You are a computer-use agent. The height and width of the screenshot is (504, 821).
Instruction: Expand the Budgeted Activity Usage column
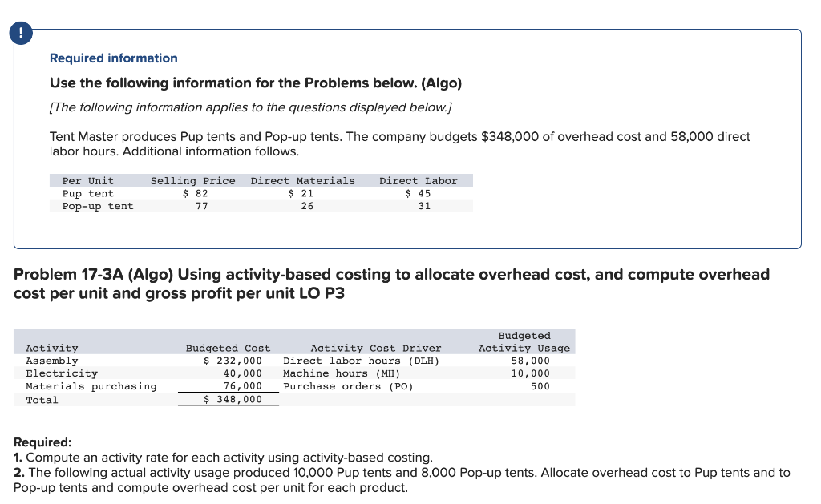(x=524, y=341)
